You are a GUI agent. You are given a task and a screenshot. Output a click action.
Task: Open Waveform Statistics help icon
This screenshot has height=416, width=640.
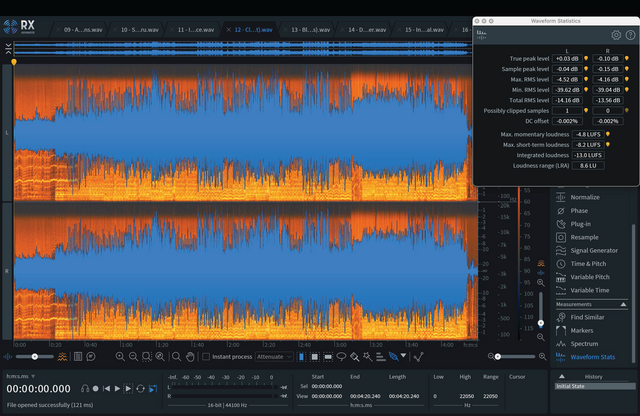point(630,35)
